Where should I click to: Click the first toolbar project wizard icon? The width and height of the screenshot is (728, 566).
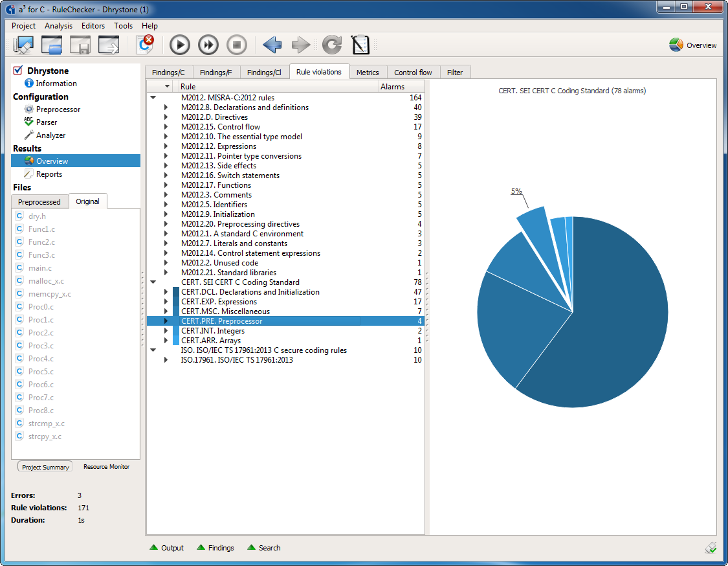click(x=23, y=45)
